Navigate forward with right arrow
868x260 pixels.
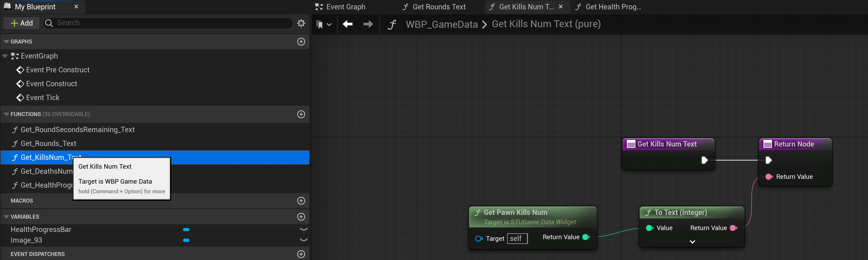368,24
